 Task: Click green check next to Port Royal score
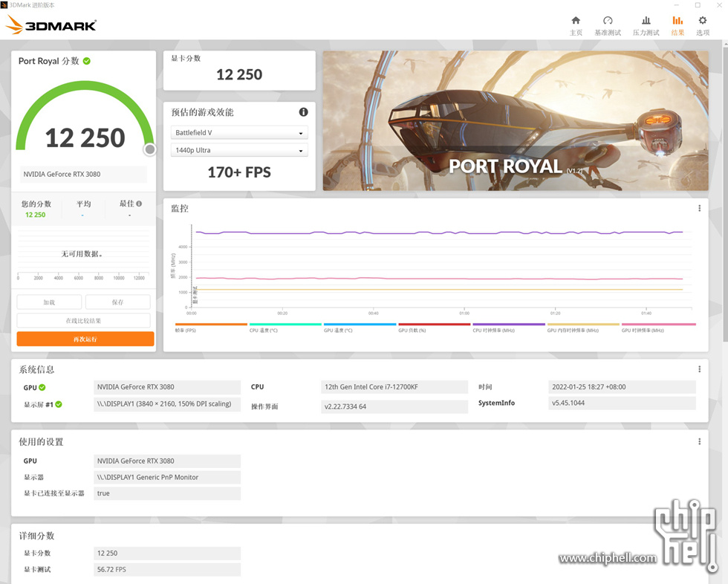87,61
